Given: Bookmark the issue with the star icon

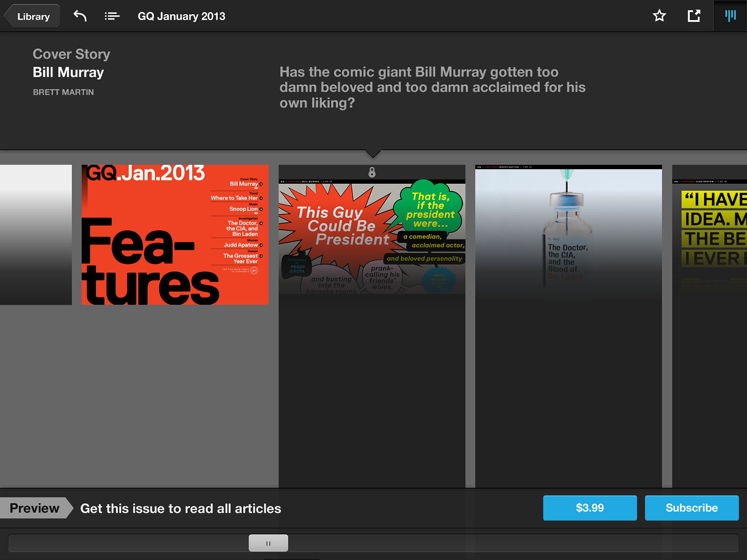Looking at the screenshot, I should pos(659,16).
